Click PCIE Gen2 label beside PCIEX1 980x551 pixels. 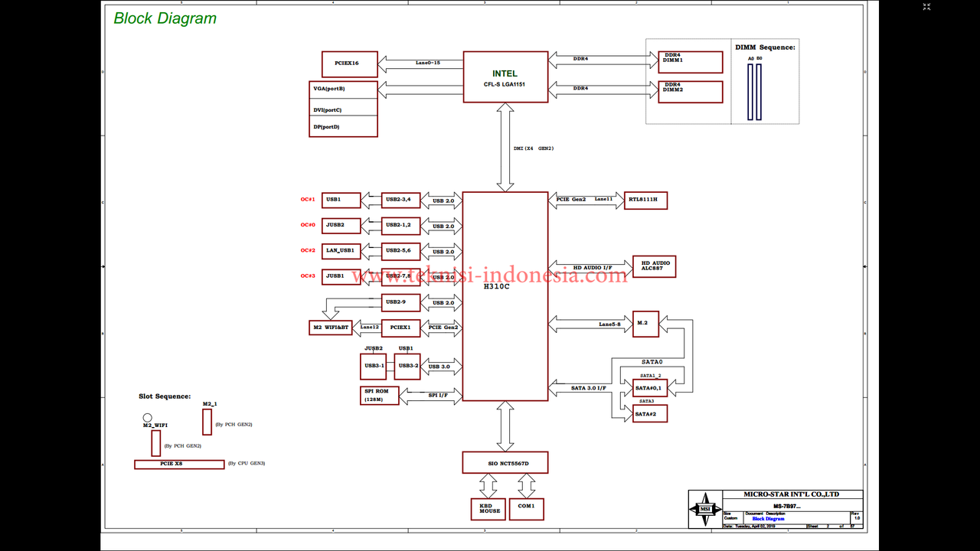(443, 328)
